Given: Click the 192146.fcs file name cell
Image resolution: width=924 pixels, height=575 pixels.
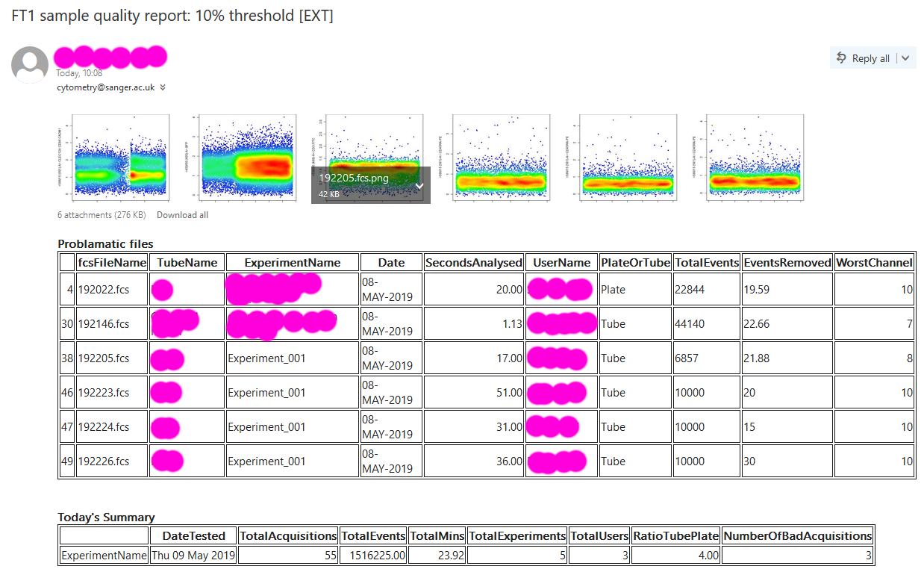Looking at the screenshot, I should (103, 323).
